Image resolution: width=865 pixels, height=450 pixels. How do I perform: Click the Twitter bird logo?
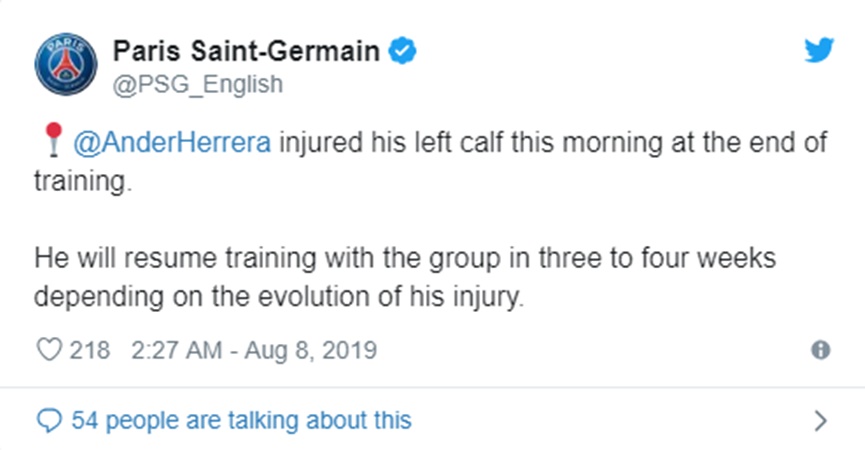(818, 50)
